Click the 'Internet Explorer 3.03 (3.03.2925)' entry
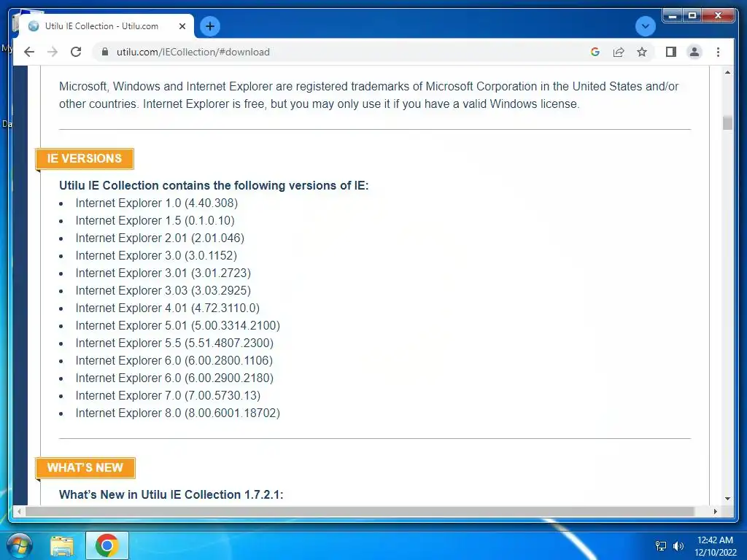 click(x=163, y=290)
